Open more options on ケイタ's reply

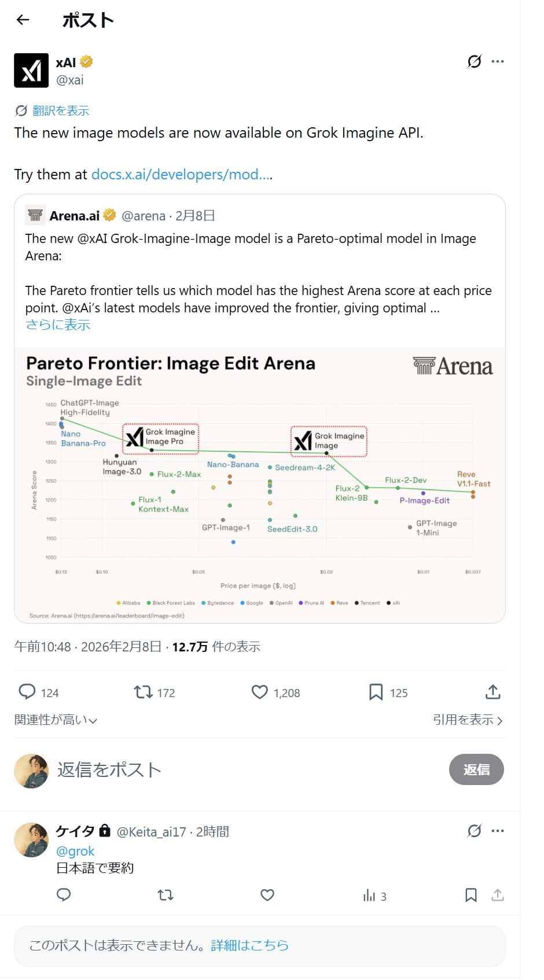click(x=498, y=831)
